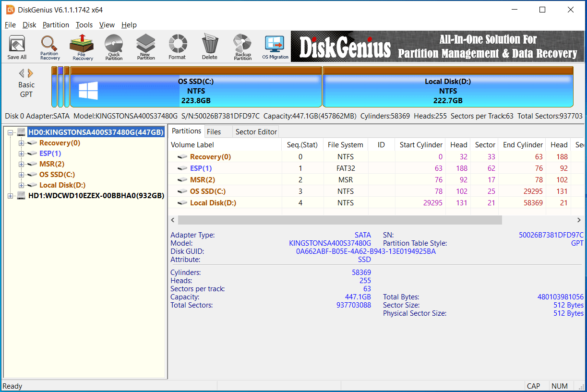Click the Delete partition icon
The width and height of the screenshot is (587, 392).
point(209,47)
